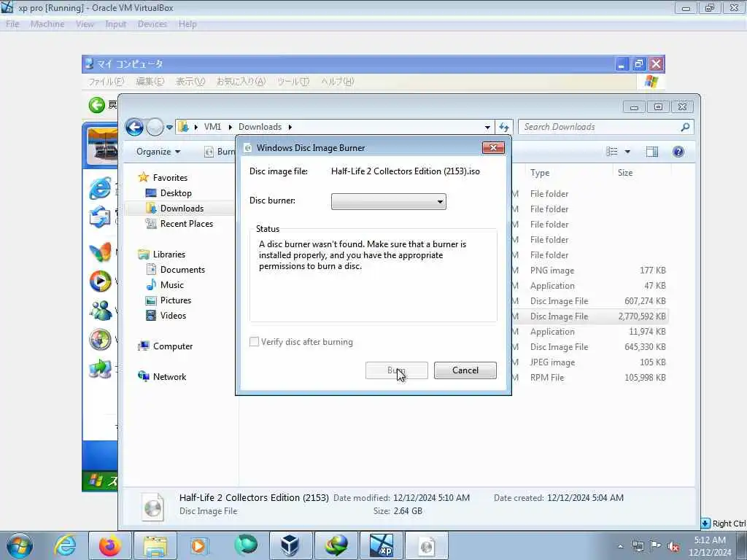Click the Action Center flag tray icon
Screen dimensions: 747x560
pos(656,545)
